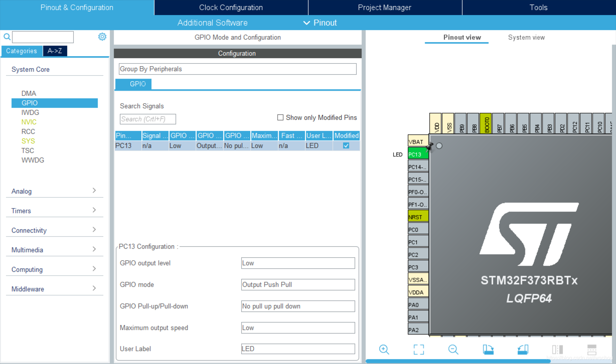Image resolution: width=616 pixels, height=364 pixels.
Task: Open the Project Manager tab
Action: [x=385, y=7]
